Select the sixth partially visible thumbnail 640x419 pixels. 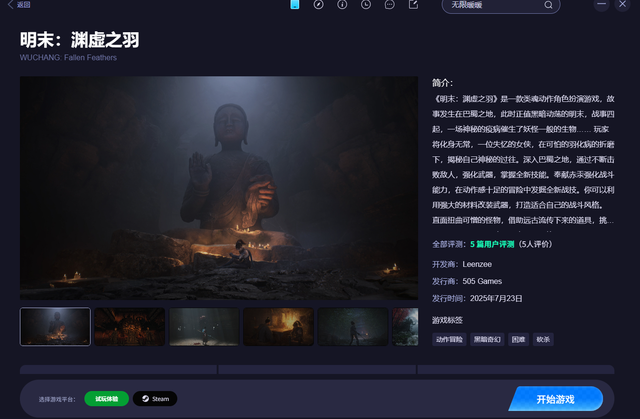coord(405,327)
